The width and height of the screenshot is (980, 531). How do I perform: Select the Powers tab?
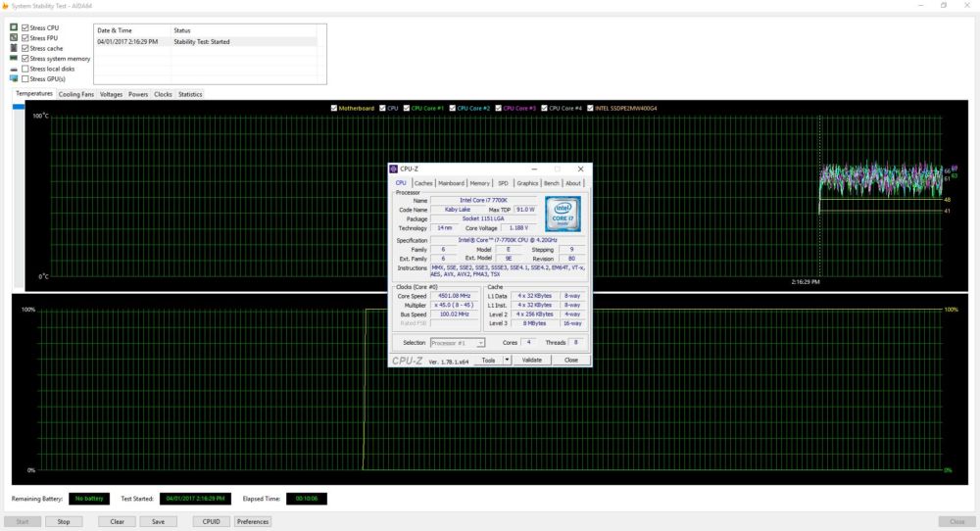click(x=138, y=94)
